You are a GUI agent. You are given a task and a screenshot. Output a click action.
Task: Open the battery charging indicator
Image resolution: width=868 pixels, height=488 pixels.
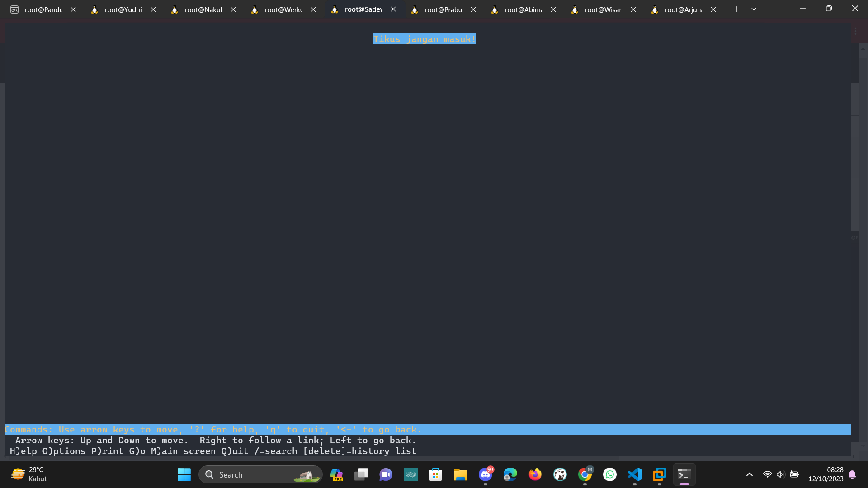coord(795,475)
